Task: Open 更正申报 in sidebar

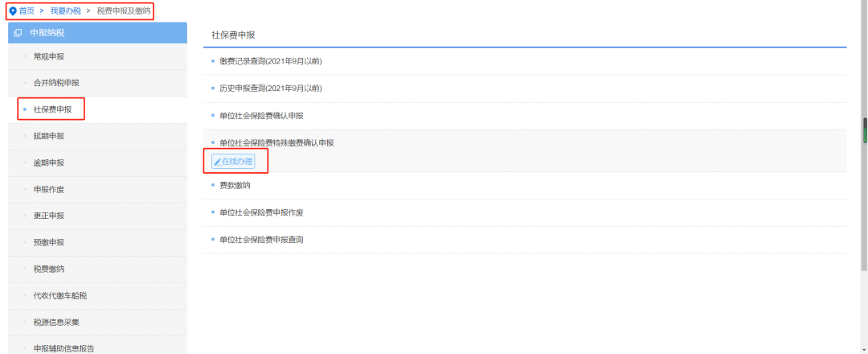Action: [x=49, y=216]
